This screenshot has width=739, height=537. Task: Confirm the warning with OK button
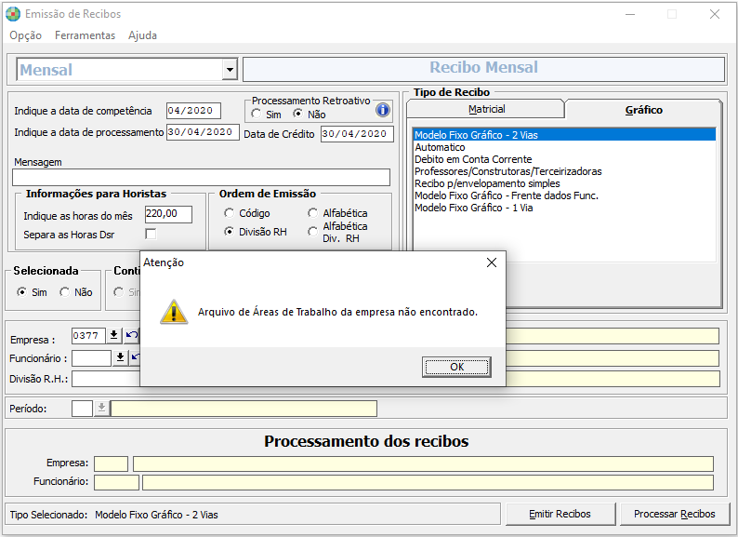click(456, 367)
